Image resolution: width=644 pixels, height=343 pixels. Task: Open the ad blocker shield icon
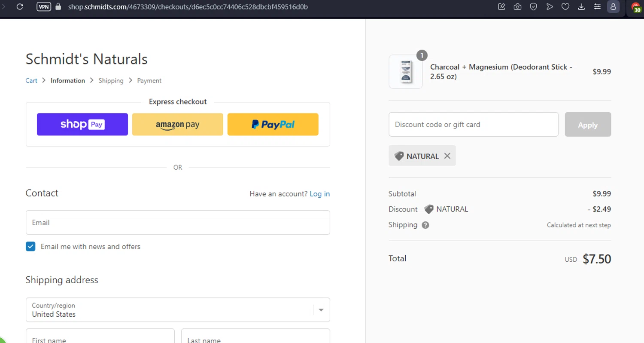pos(533,7)
